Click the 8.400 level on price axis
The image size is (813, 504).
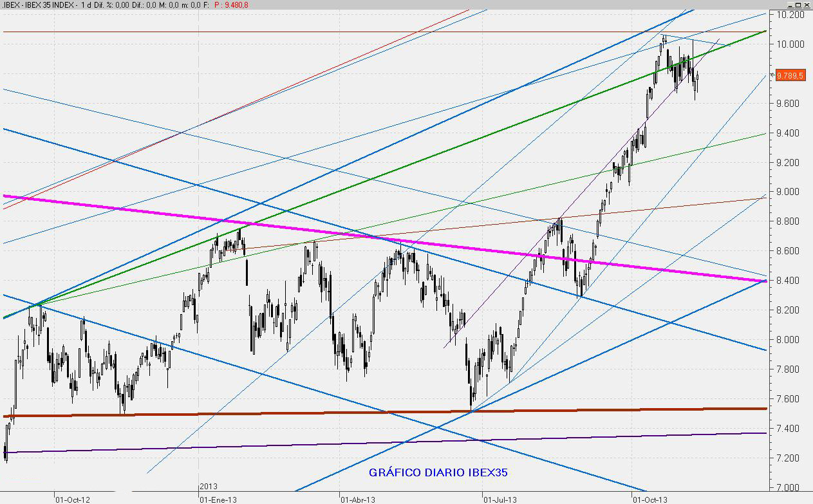[x=790, y=281]
